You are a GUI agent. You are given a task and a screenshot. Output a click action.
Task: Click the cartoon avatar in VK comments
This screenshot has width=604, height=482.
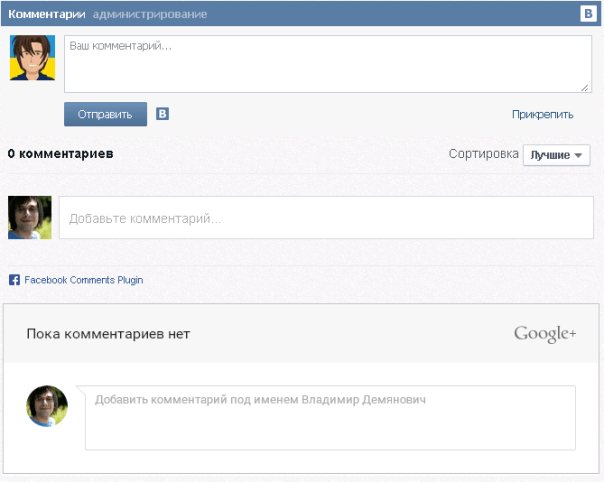[x=32, y=58]
